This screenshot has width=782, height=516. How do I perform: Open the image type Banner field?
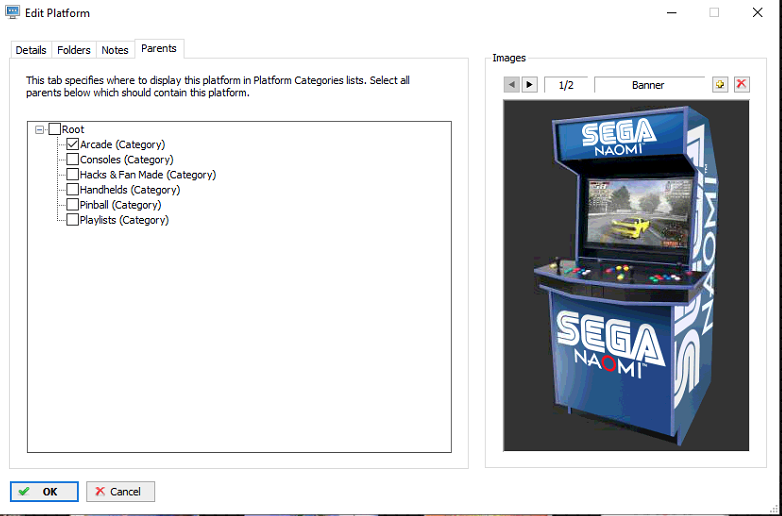click(x=648, y=85)
